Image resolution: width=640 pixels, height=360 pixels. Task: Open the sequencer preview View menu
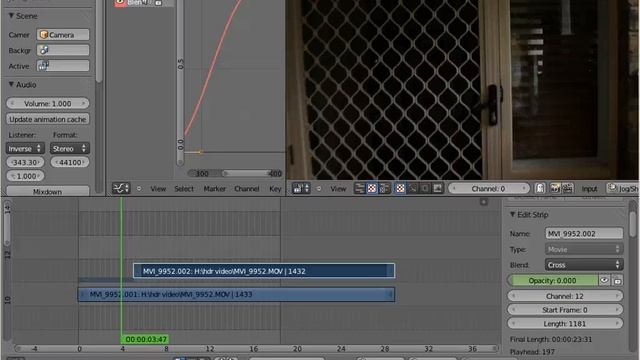[x=338, y=189]
